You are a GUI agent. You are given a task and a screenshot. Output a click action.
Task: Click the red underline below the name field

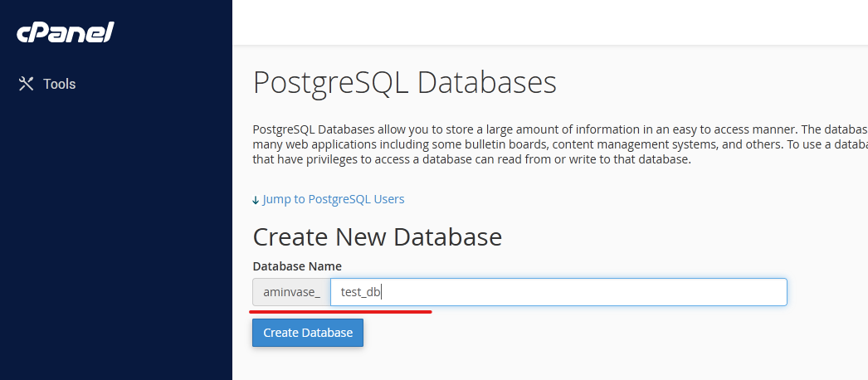click(x=340, y=312)
